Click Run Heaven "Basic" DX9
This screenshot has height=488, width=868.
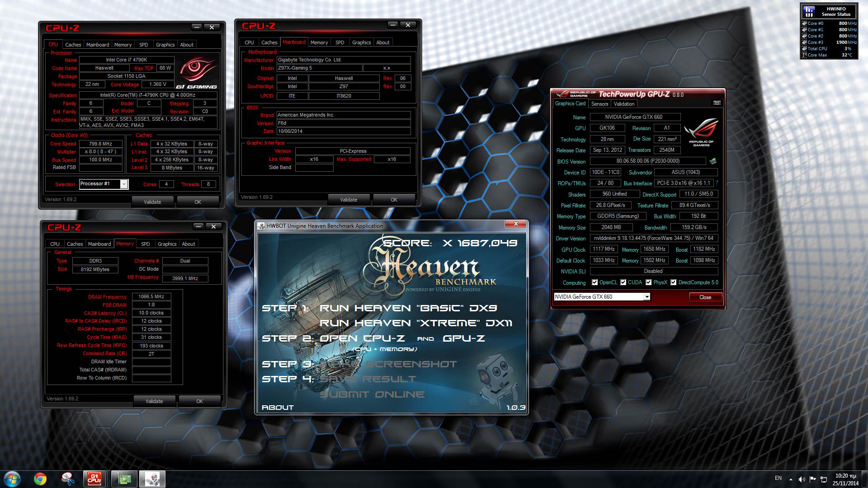click(x=408, y=308)
